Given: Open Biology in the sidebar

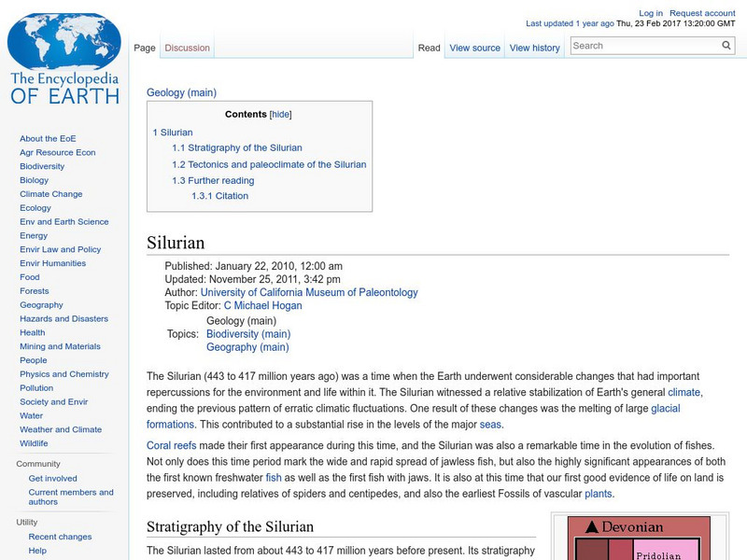Looking at the screenshot, I should point(34,180).
